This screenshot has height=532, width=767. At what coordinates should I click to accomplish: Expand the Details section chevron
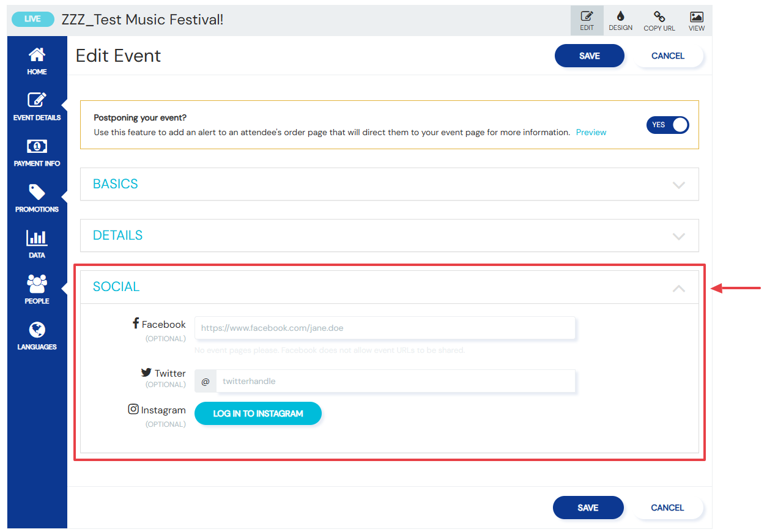(679, 236)
